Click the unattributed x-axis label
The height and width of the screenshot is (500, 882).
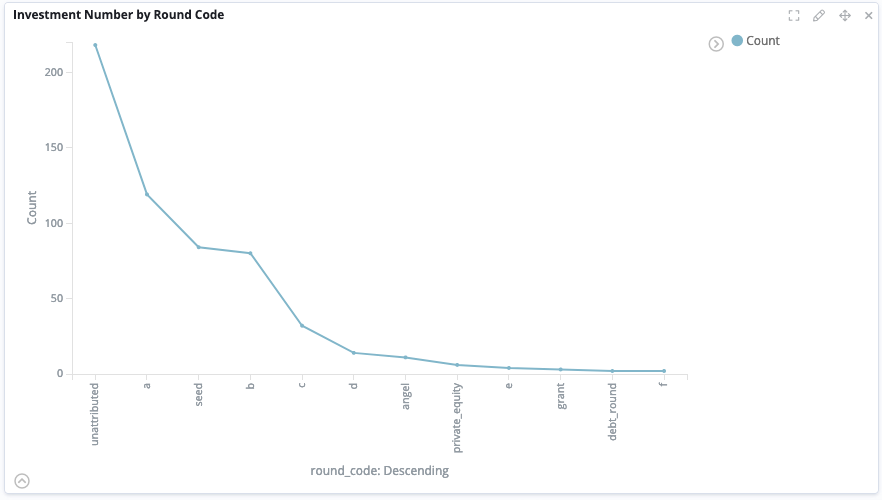(95, 413)
